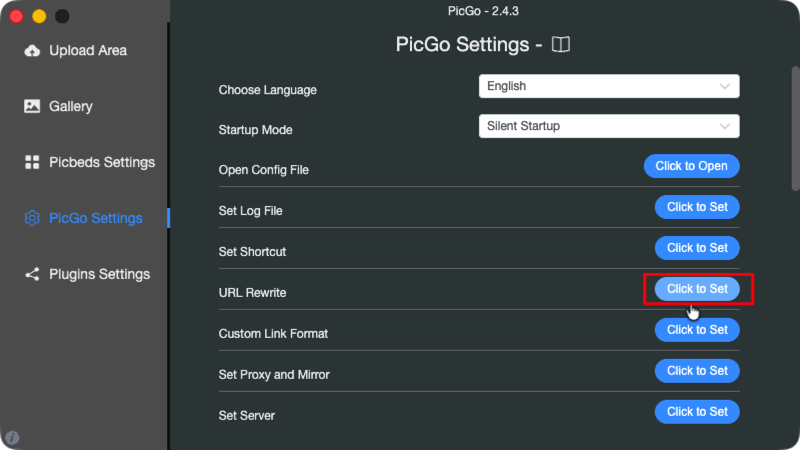Click the Gallery picture icon

pyautogui.click(x=32, y=106)
